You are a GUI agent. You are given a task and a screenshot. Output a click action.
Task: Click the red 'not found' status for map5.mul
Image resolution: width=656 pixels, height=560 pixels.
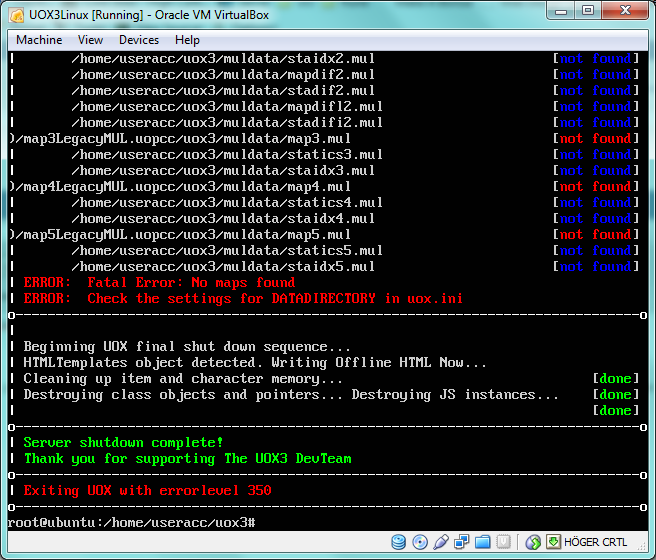click(596, 235)
